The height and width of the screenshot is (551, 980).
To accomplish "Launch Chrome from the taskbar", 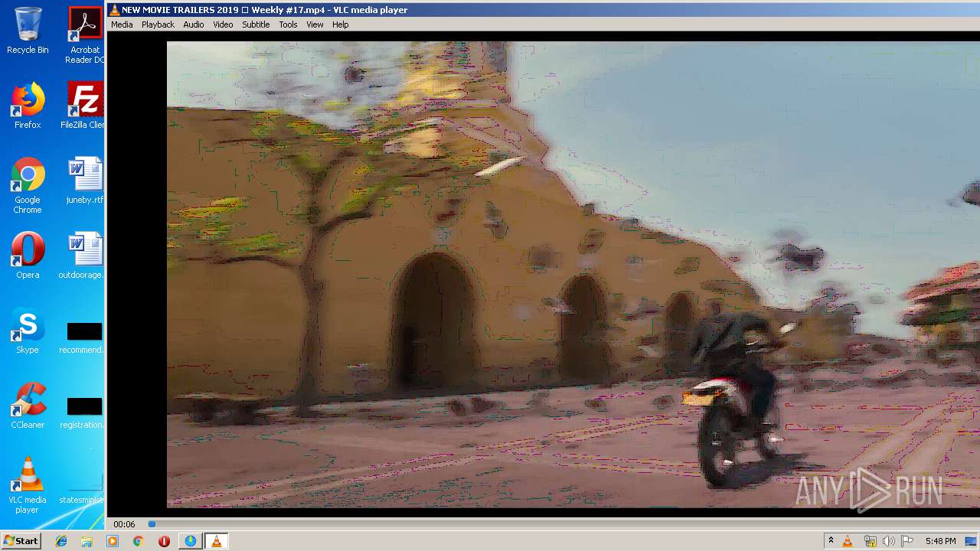I will [138, 541].
